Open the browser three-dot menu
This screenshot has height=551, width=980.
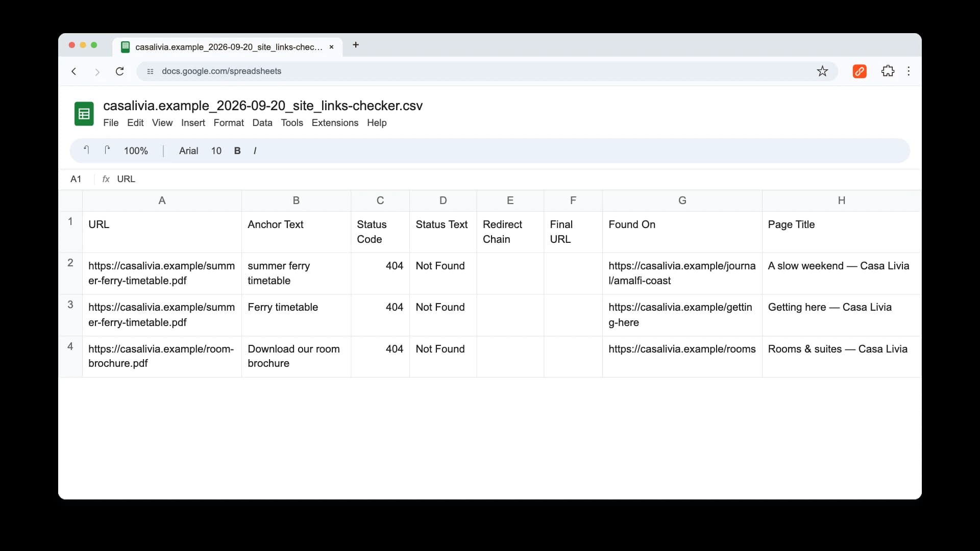(909, 71)
